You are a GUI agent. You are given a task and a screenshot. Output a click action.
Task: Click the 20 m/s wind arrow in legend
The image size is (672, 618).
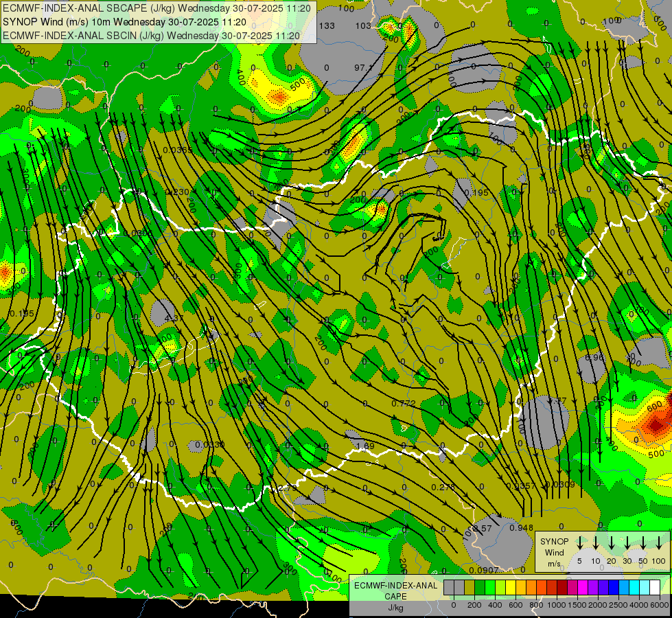(612, 543)
